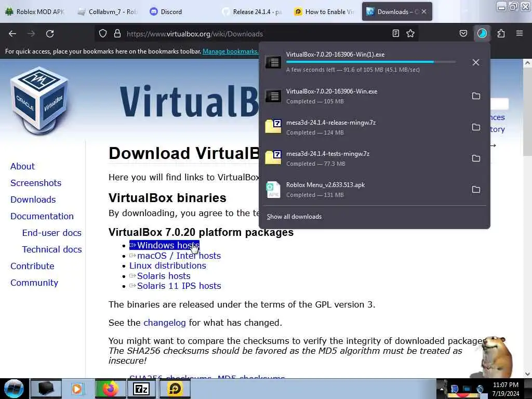
Task: Open 7-Zip from the taskbar
Action: click(141, 389)
